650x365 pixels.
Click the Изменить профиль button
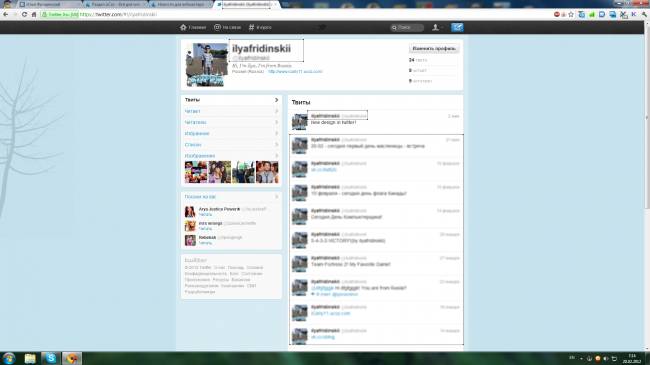(x=434, y=49)
